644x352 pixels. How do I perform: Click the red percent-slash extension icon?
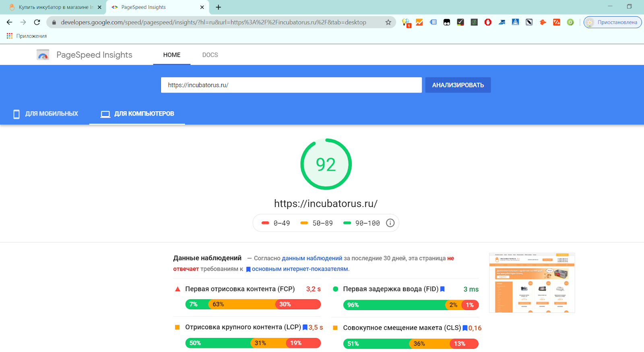[x=557, y=22]
